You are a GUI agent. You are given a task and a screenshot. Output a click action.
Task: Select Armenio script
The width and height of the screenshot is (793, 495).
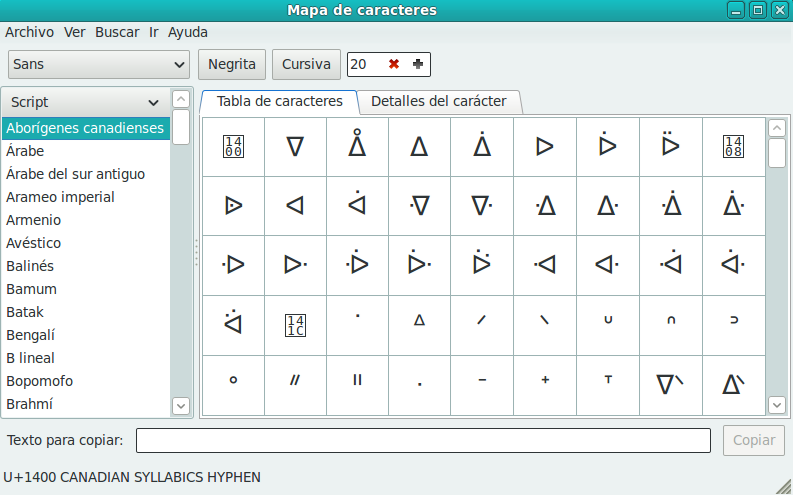click(x=85, y=220)
